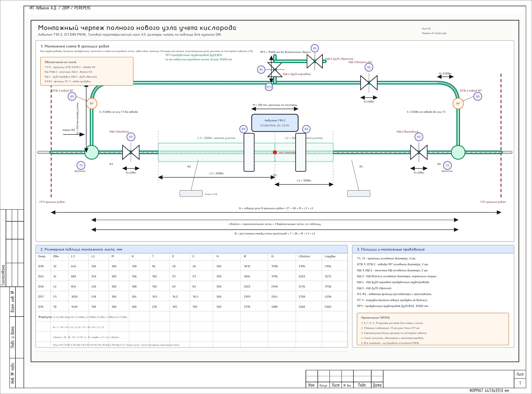Screen dimensions: 532x394
Task: Select the T1 тройник green circle node
Action: [x=92, y=153]
